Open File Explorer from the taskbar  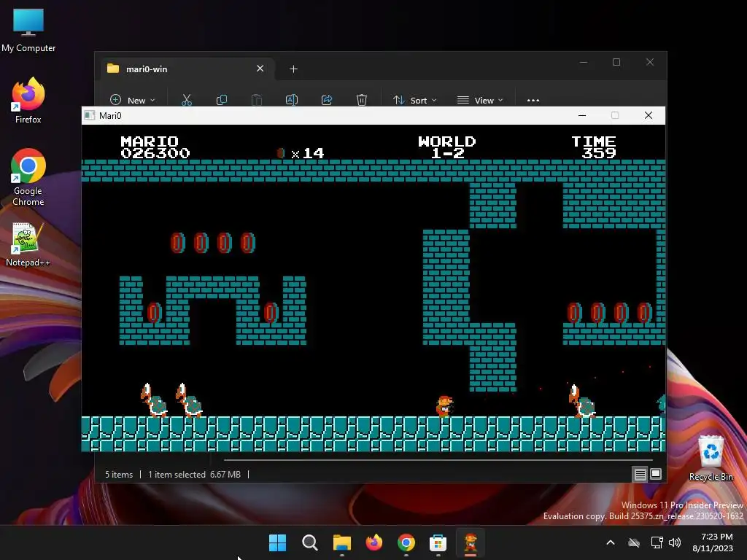pyautogui.click(x=341, y=542)
